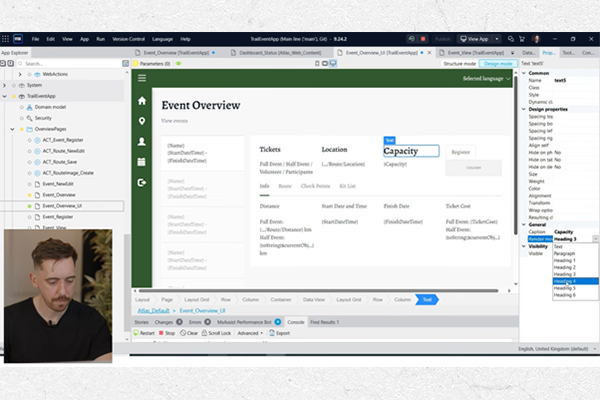Open the feedback chat icon
The width and height of the screenshot is (600, 400).
pyautogui.click(x=510, y=39)
